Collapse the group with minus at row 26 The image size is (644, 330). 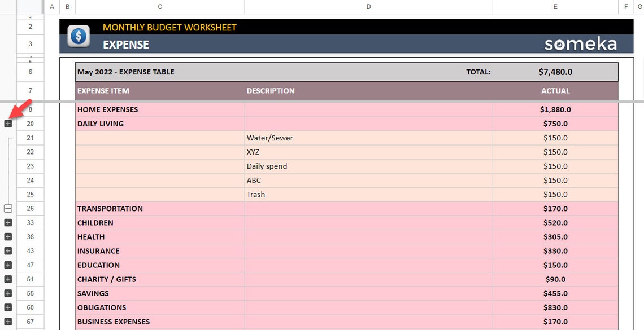coord(8,208)
